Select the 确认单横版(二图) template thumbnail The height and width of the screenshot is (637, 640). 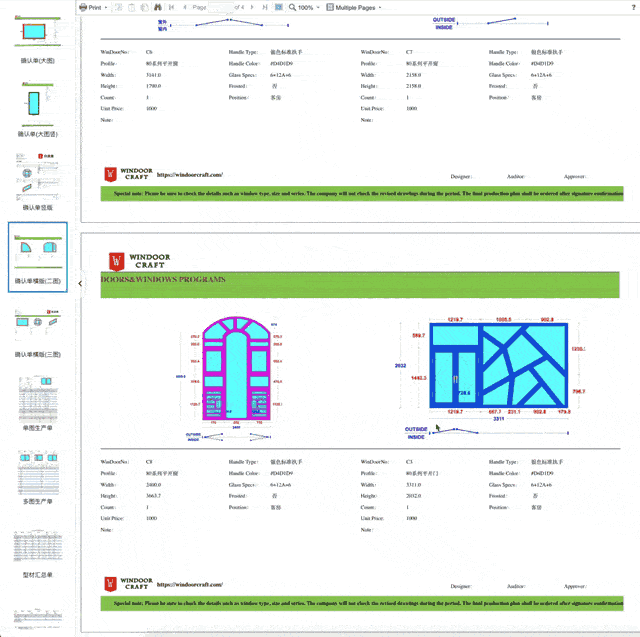(38, 257)
